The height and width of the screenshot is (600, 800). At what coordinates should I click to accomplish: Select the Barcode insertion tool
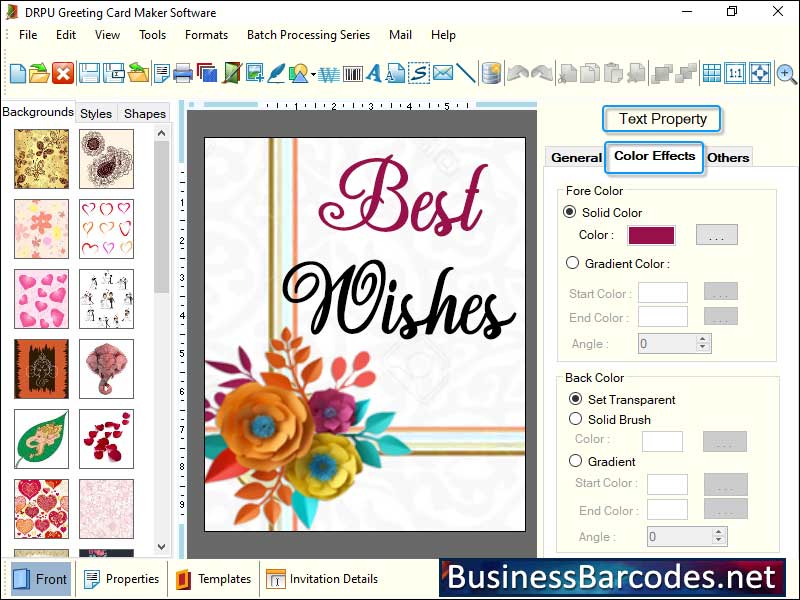[x=352, y=73]
